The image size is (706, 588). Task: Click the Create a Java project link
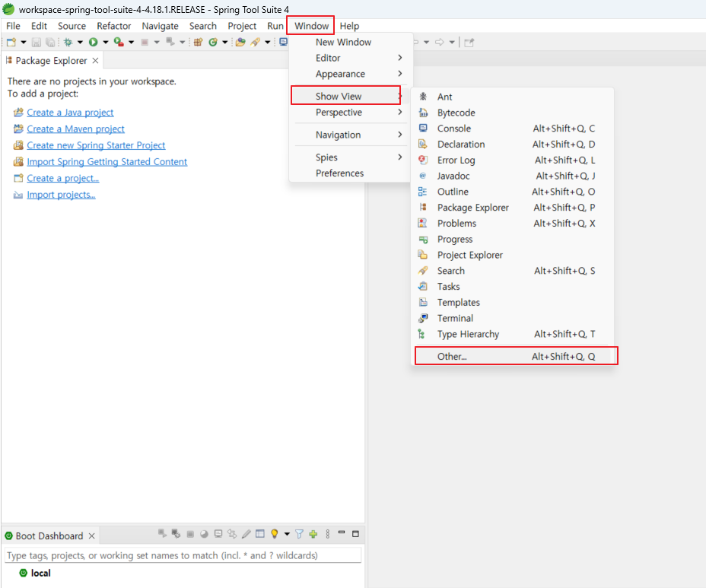click(x=70, y=112)
